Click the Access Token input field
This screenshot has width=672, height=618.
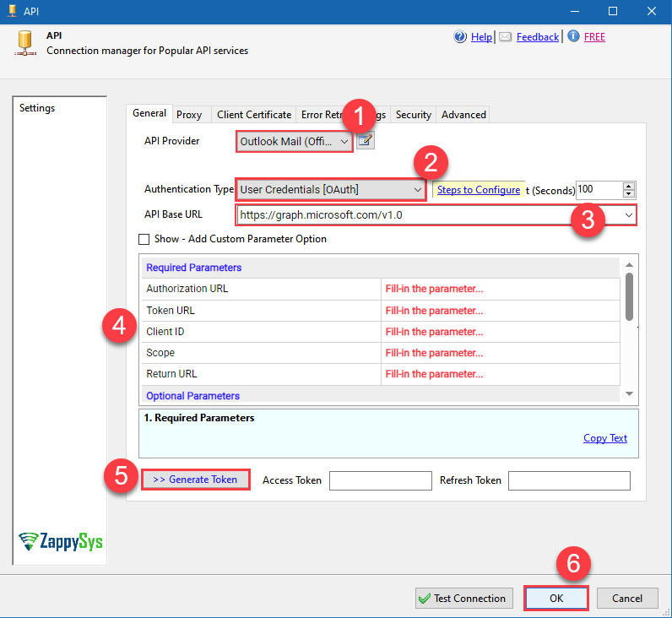[x=381, y=480]
